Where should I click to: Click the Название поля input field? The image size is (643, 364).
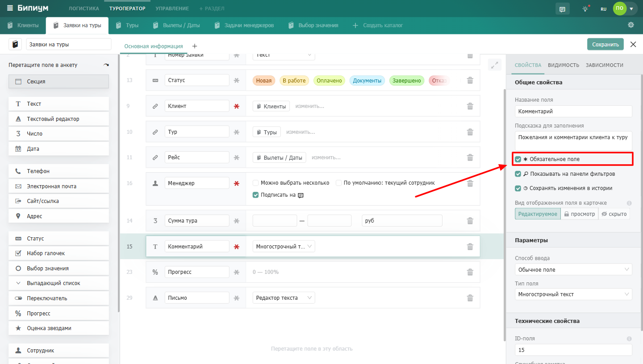coord(573,111)
